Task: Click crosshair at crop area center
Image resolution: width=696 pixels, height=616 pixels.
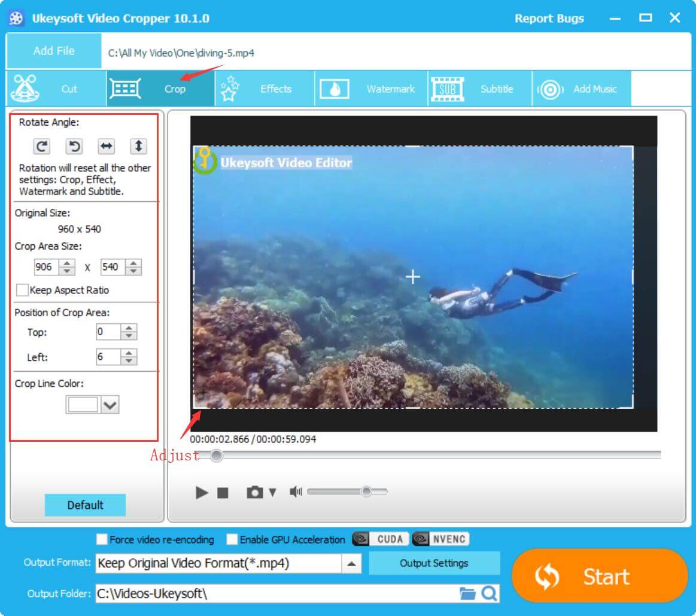Action: (x=413, y=277)
